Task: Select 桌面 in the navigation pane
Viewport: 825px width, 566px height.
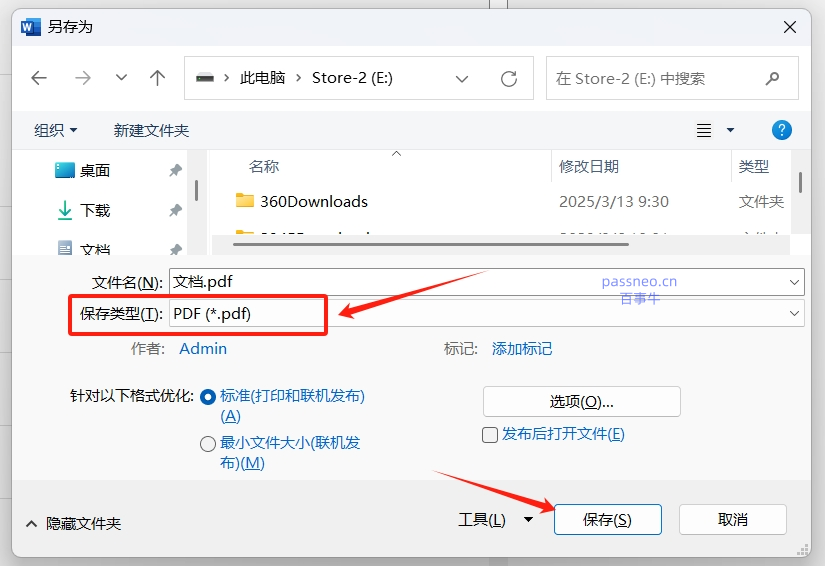Action: pos(95,170)
